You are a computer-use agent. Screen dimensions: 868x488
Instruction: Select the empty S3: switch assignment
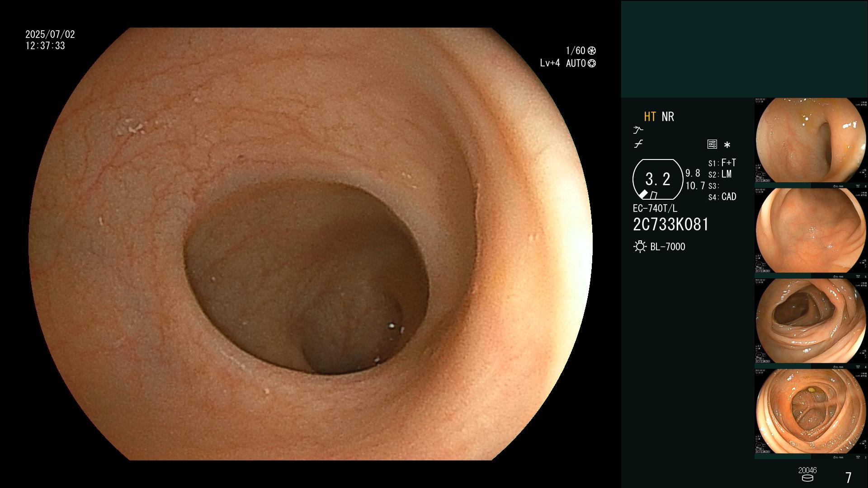pos(713,186)
